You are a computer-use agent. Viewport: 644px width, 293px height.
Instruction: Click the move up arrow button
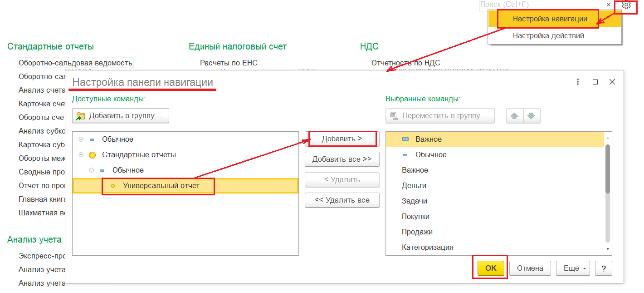pos(514,116)
